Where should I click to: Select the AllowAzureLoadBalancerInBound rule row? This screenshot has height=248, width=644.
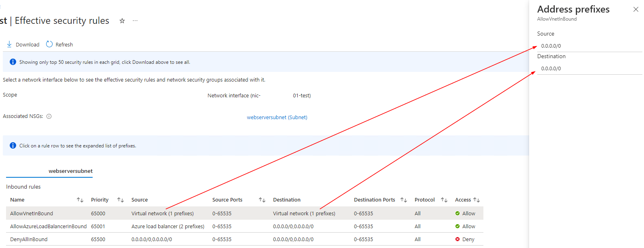click(x=245, y=226)
